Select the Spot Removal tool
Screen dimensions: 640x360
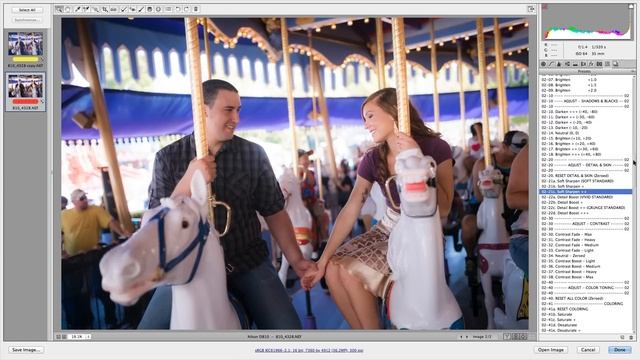point(123,9)
